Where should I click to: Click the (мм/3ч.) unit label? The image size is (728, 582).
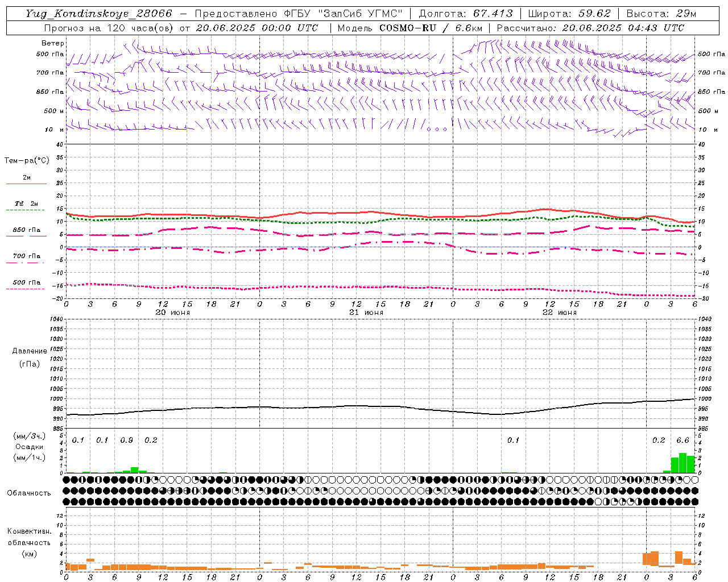point(29,436)
